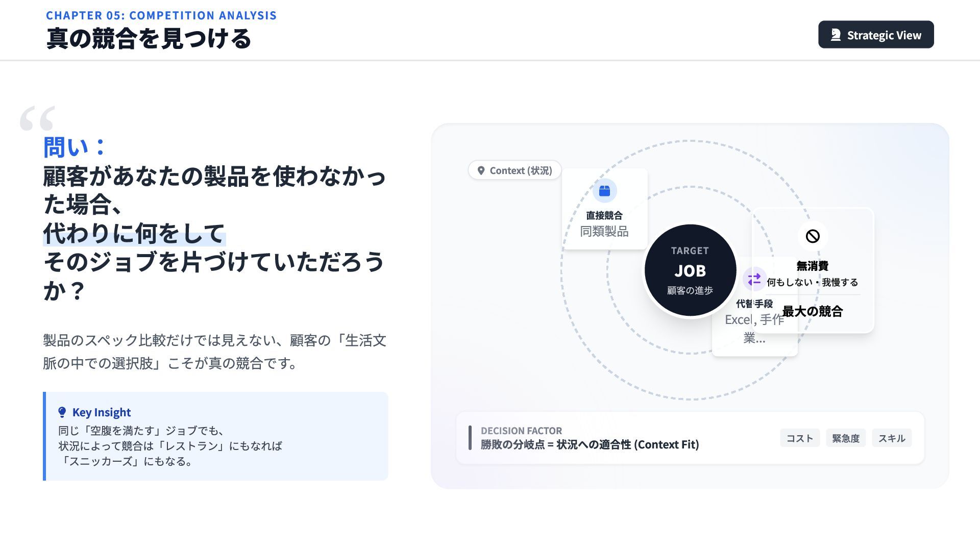Click the blue box icon above 直接競合

pos(604,191)
